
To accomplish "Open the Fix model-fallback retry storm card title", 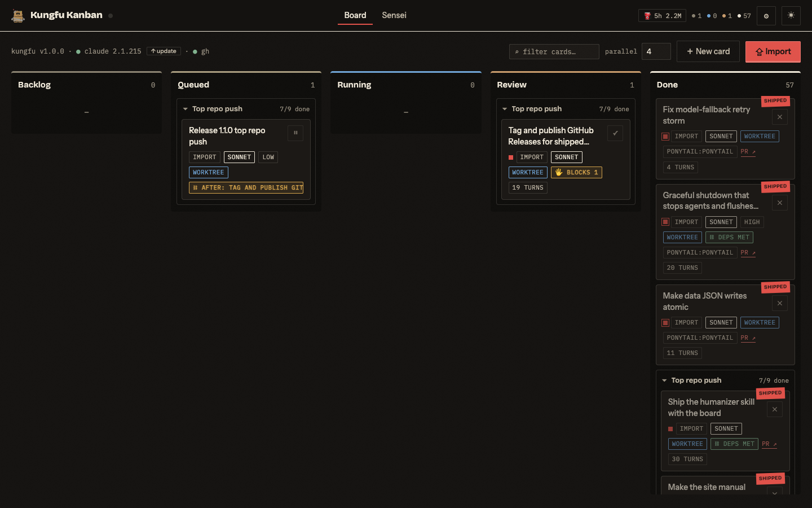I will (x=707, y=115).
